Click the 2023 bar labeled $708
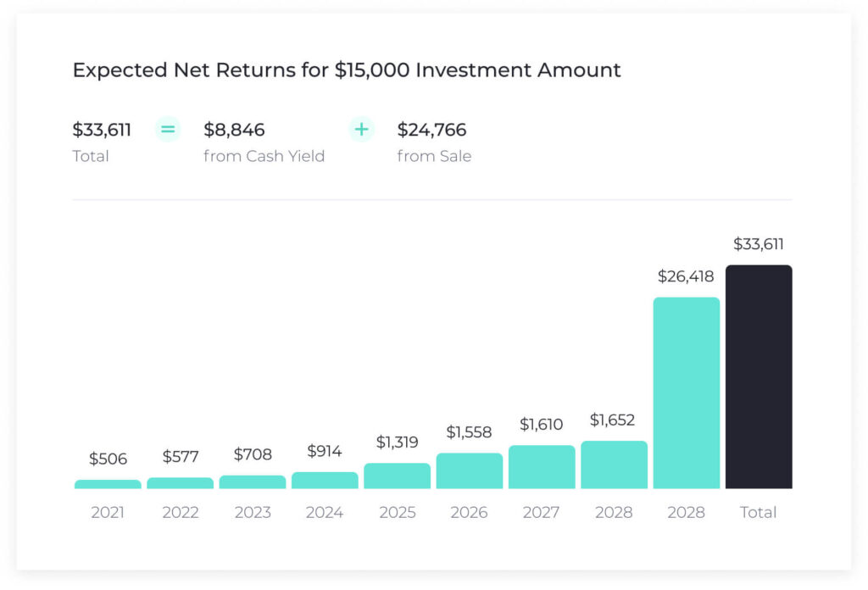 pyautogui.click(x=253, y=481)
